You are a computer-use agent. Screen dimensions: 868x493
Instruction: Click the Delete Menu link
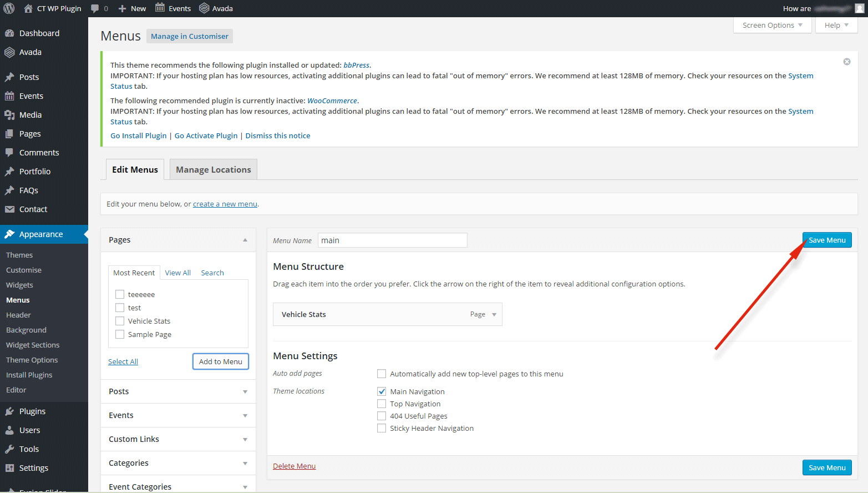click(294, 466)
